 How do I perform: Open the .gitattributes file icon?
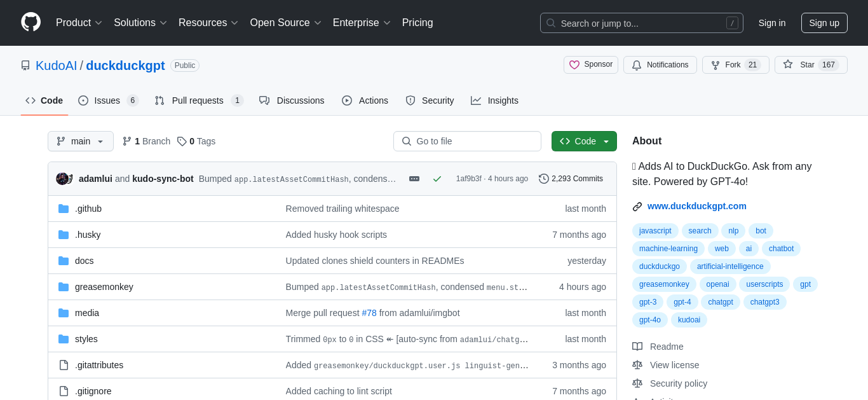(x=64, y=365)
